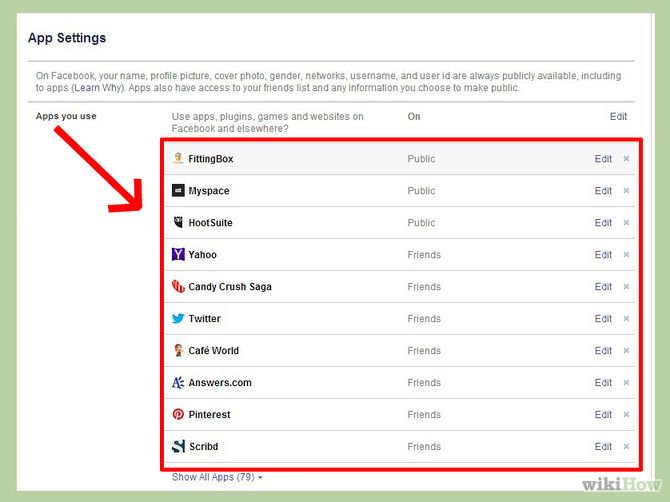The width and height of the screenshot is (670, 502).
Task: Expand the Show All Apps (79) list
Action: [217, 478]
